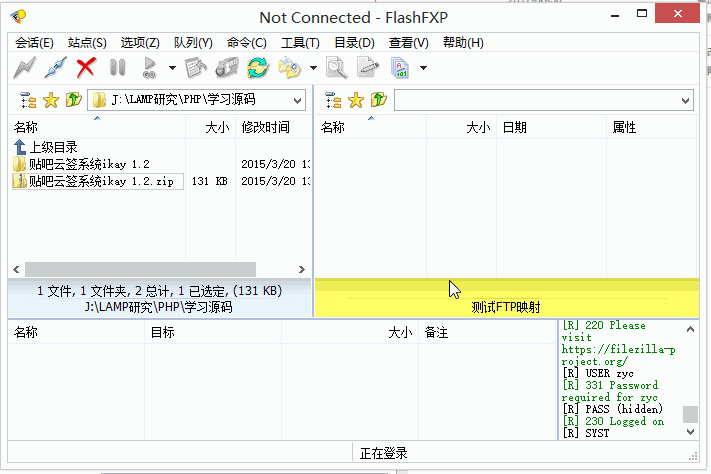This screenshot has height=474, width=711.
Task: Click the local pane favorites star icon
Action: point(51,100)
